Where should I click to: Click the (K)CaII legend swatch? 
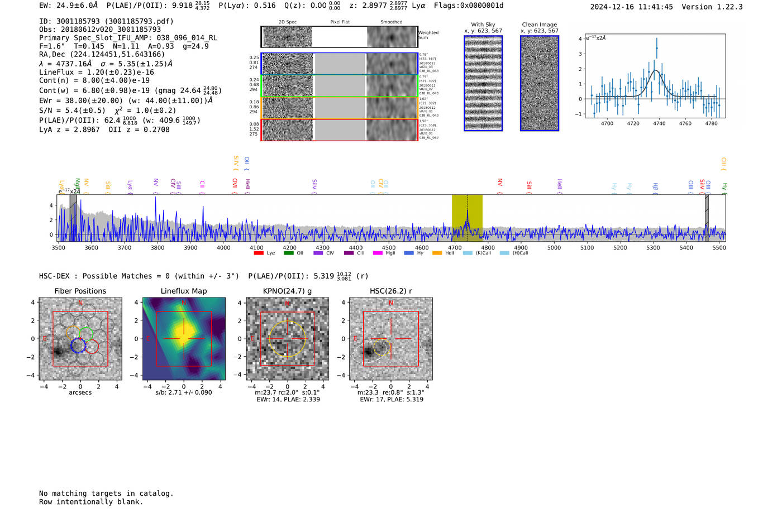468,253
